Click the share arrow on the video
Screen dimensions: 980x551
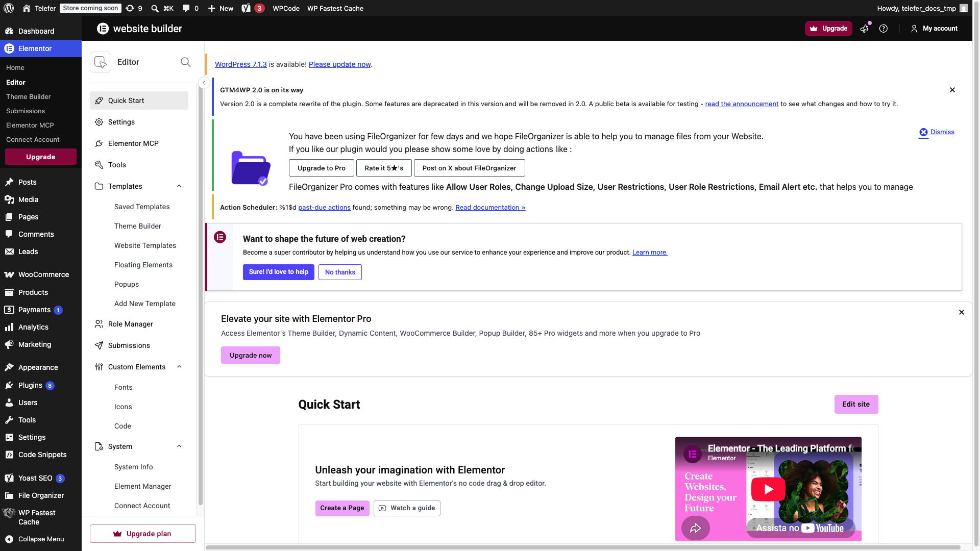tap(696, 528)
